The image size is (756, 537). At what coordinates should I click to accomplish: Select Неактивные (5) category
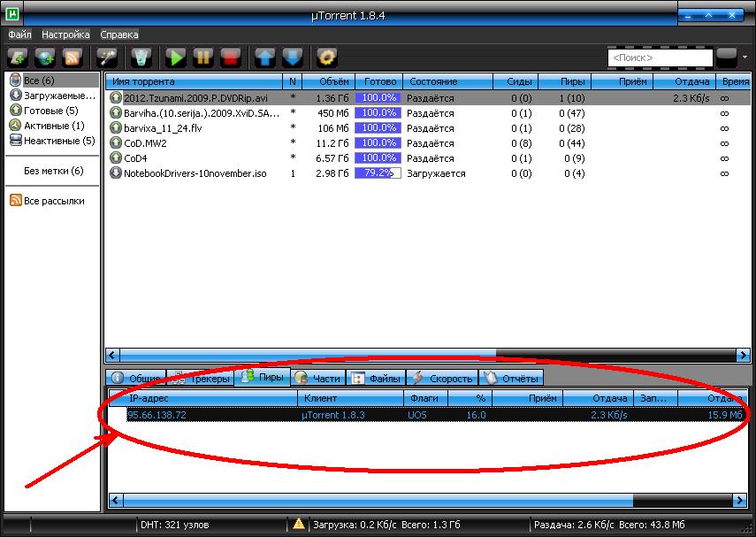pos(54,141)
